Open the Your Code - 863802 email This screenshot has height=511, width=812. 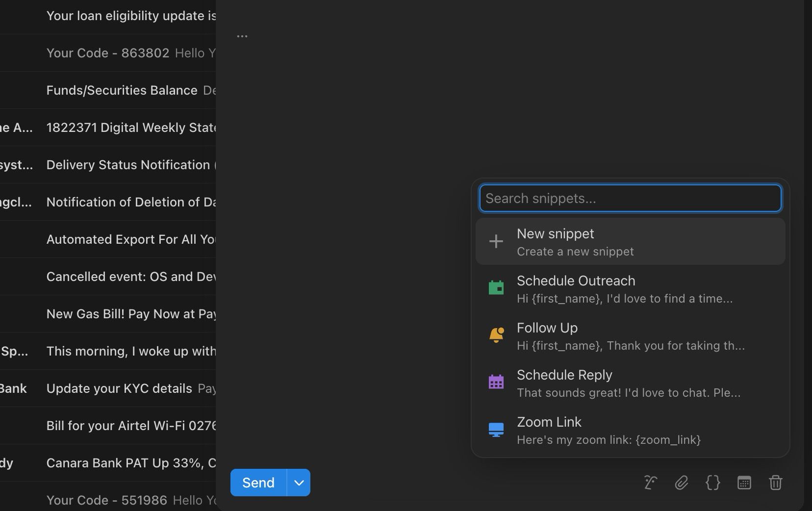pos(108,53)
